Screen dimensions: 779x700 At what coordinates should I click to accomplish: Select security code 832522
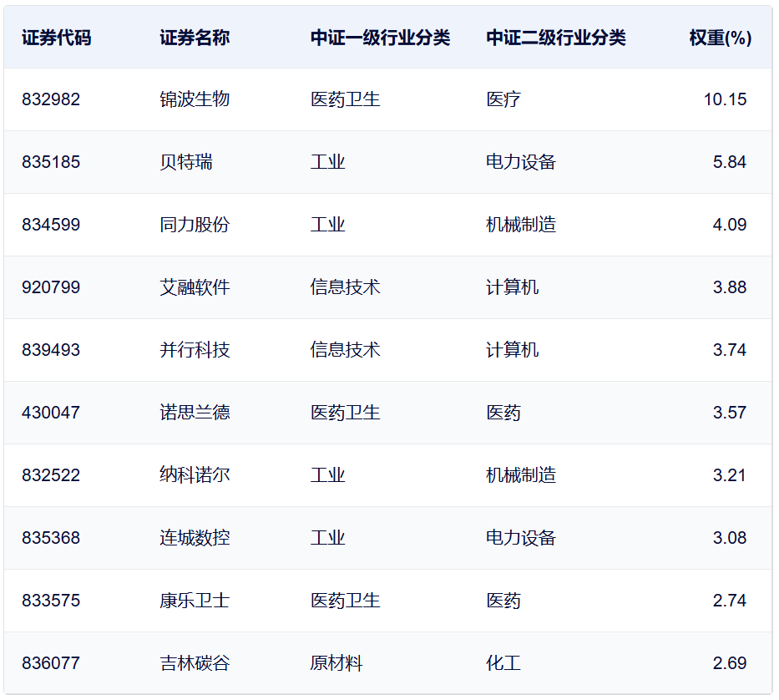click(x=51, y=475)
